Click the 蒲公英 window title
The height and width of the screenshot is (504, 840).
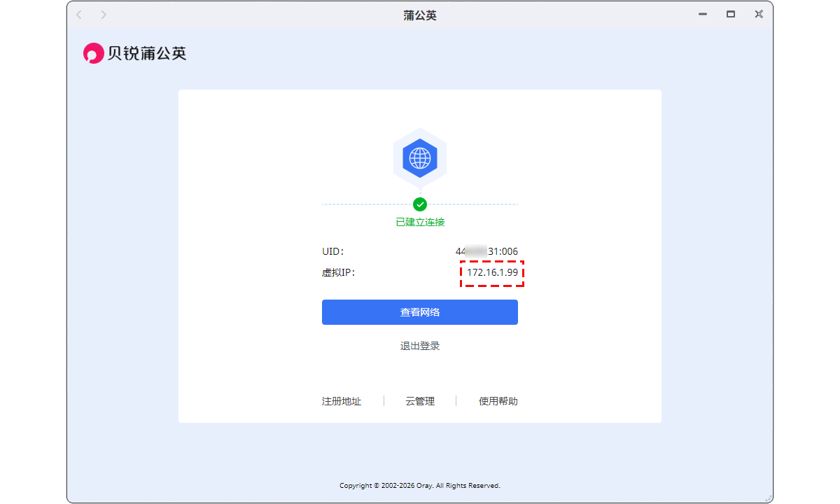[420, 15]
